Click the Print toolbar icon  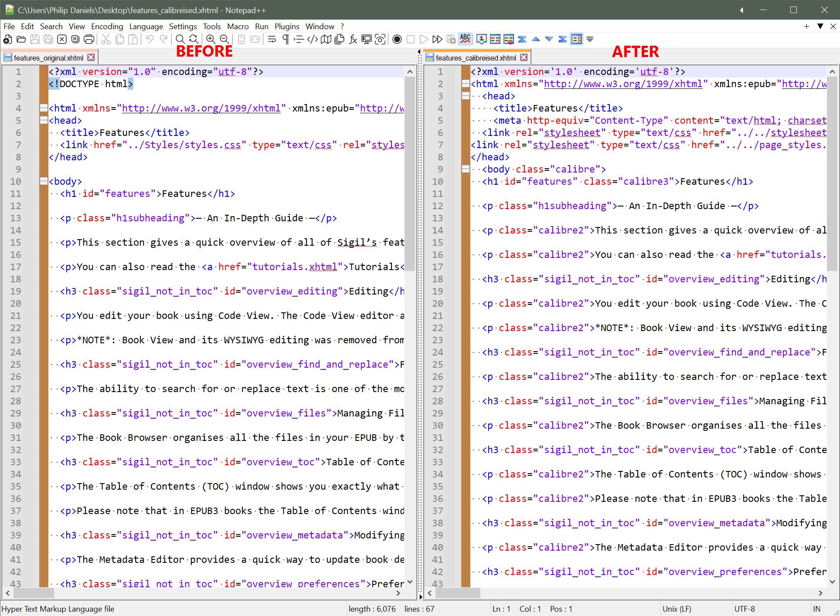(88, 40)
